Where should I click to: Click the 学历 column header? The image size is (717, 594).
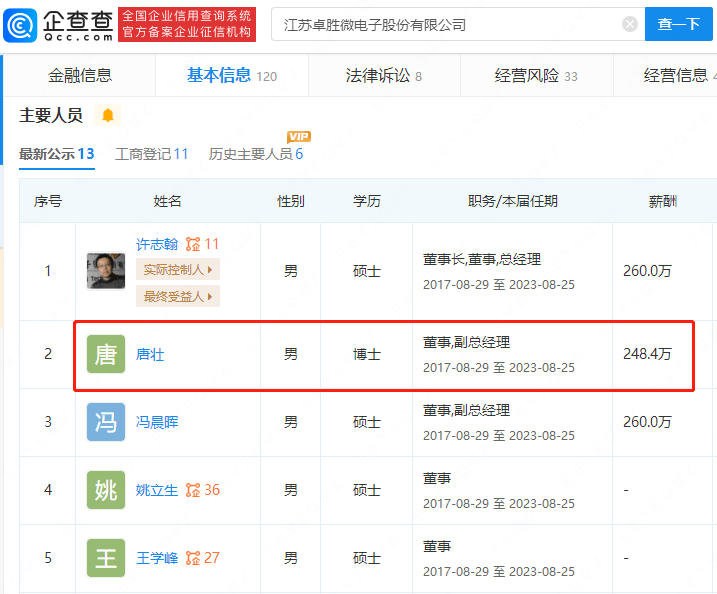pos(367,201)
